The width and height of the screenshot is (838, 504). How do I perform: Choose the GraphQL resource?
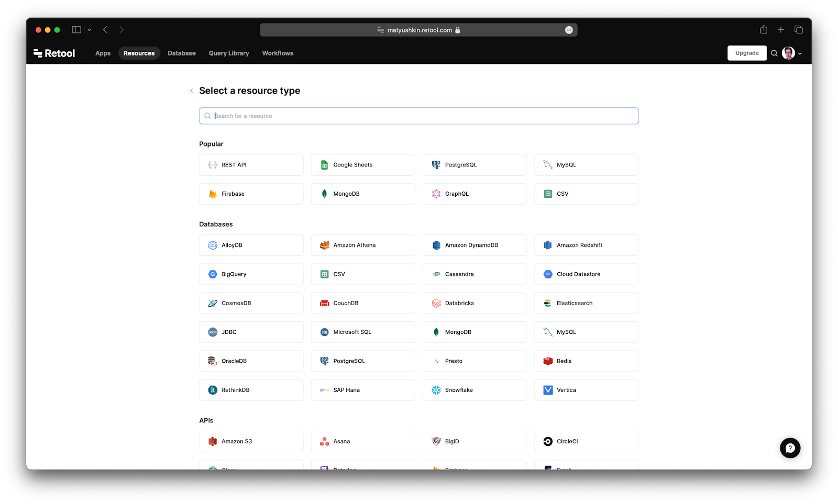coord(475,194)
